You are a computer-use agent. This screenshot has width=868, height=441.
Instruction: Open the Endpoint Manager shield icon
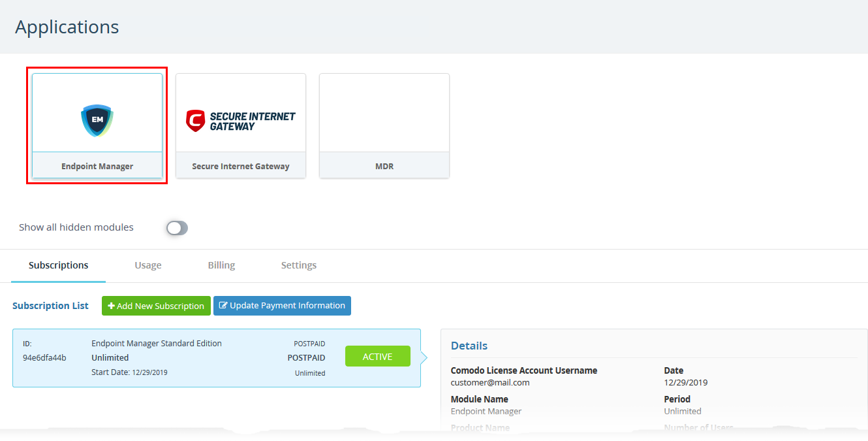pos(97,121)
